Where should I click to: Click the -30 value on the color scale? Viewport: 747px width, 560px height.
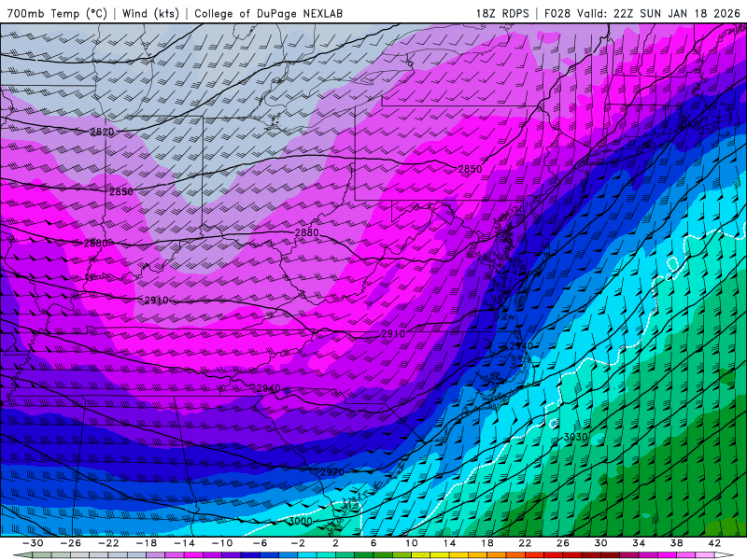coord(33,543)
